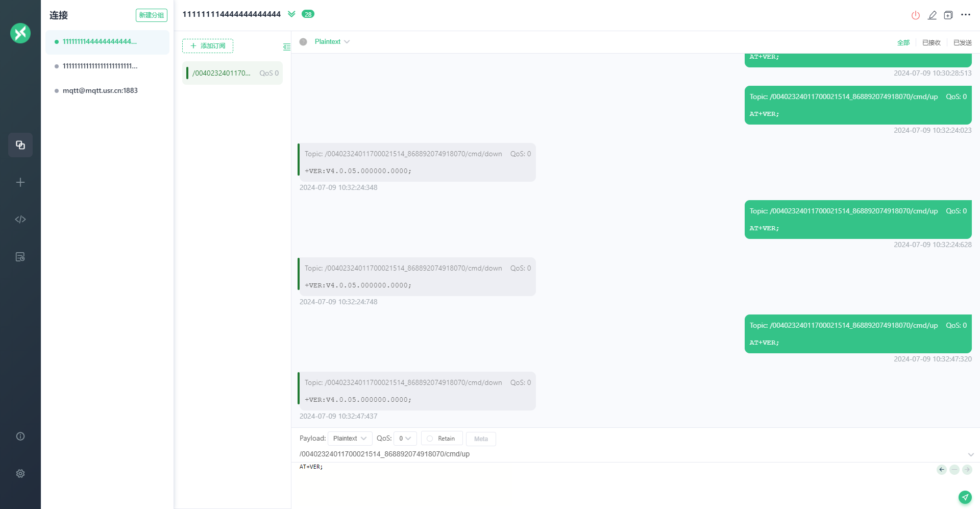
Task: Open the Plaintext format dropdown above messages
Action: coord(332,42)
